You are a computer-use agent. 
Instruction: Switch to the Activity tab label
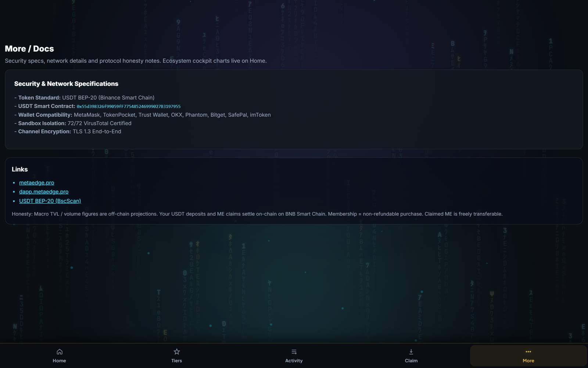[294, 361]
